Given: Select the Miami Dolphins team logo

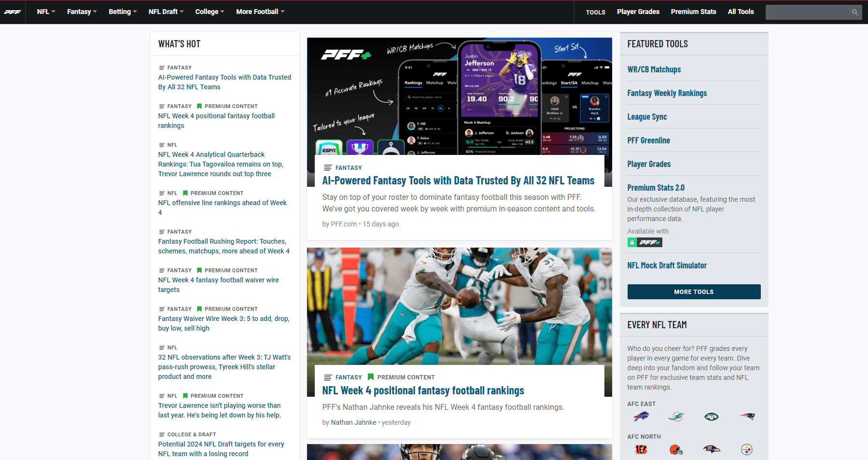Looking at the screenshot, I should coord(676,417).
